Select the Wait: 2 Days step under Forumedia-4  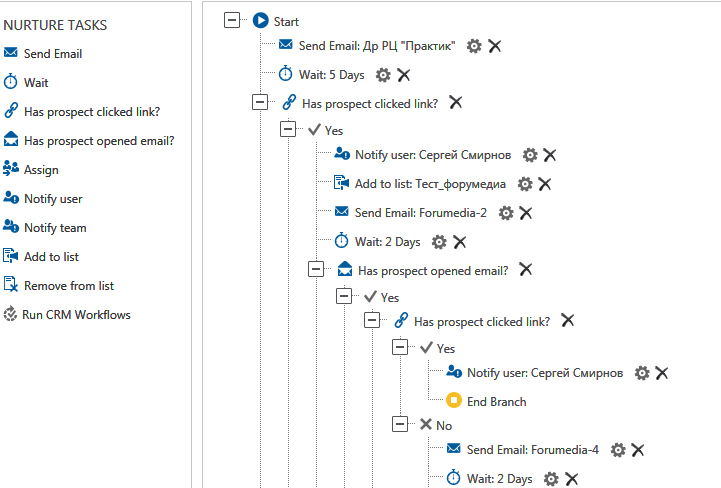click(499, 479)
